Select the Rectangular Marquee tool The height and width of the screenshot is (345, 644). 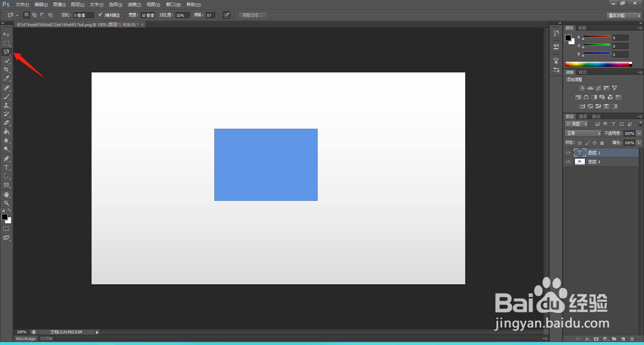point(6,43)
